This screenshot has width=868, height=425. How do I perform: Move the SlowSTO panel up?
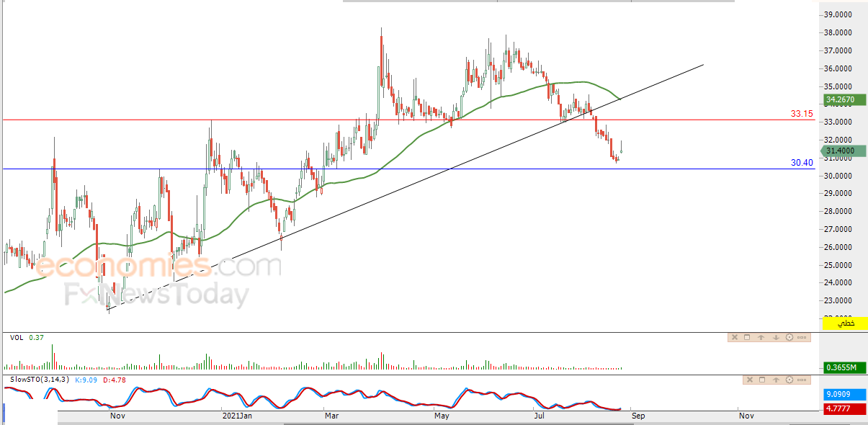coord(776,380)
